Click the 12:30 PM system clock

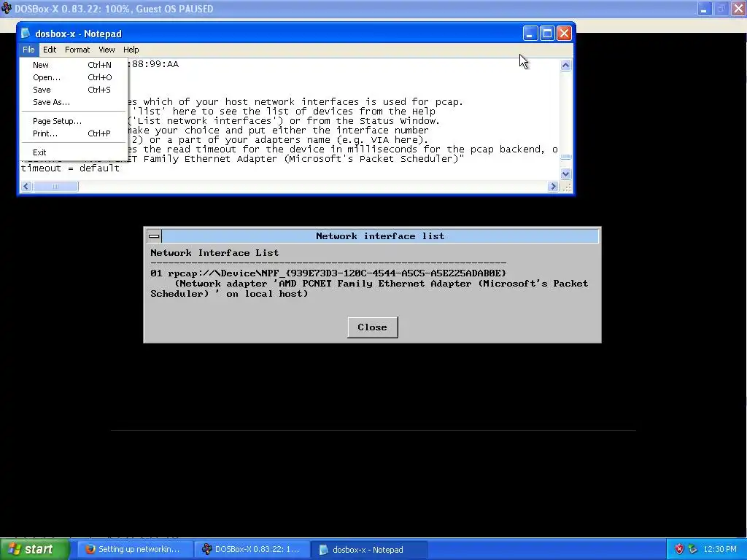(x=720, y=550)
